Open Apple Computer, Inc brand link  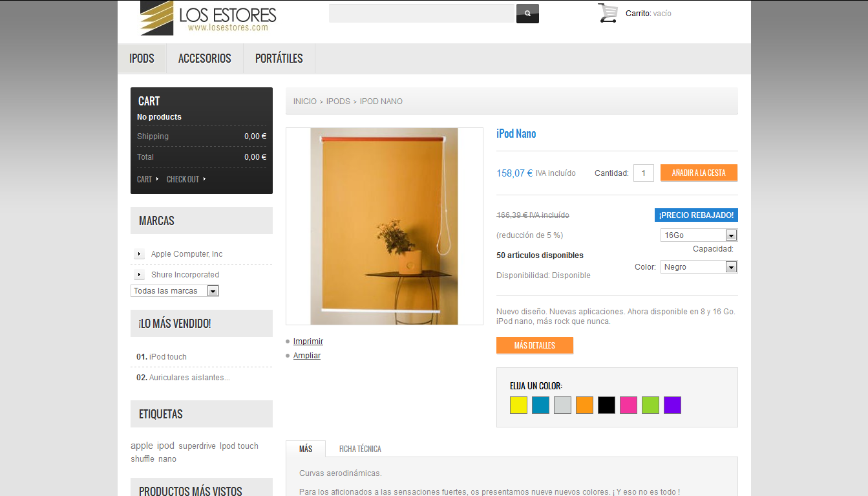point(187,254)
